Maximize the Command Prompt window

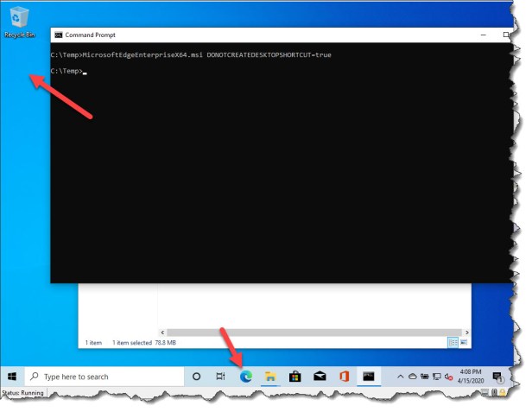coord(506,35)
